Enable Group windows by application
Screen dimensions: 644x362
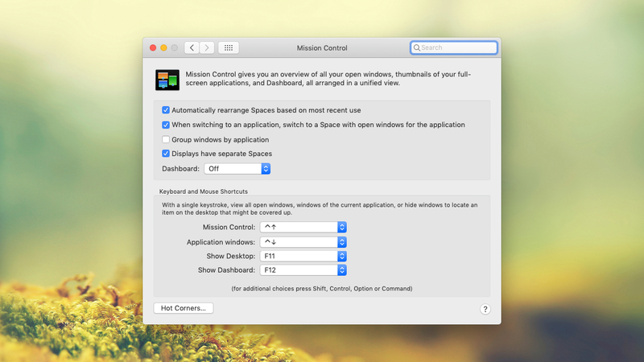pos(166,139)
